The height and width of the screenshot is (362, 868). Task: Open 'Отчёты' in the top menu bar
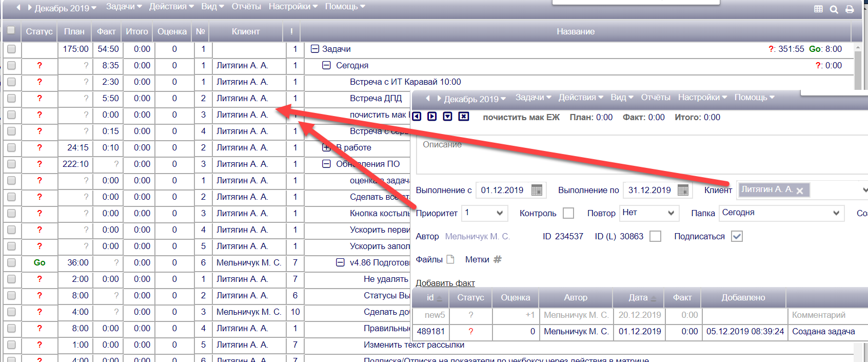coord(246,7)
